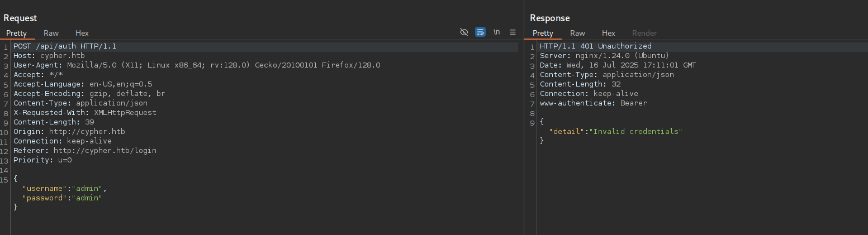868x235 pixels.
Task: Open the Hex tab in Request panel
Action: [x=82, y=33]
